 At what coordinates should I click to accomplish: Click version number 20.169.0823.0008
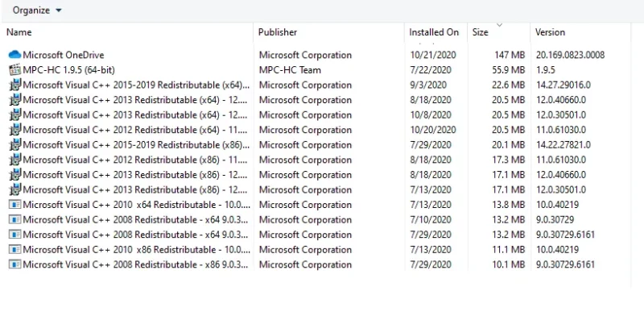point(570,55)
